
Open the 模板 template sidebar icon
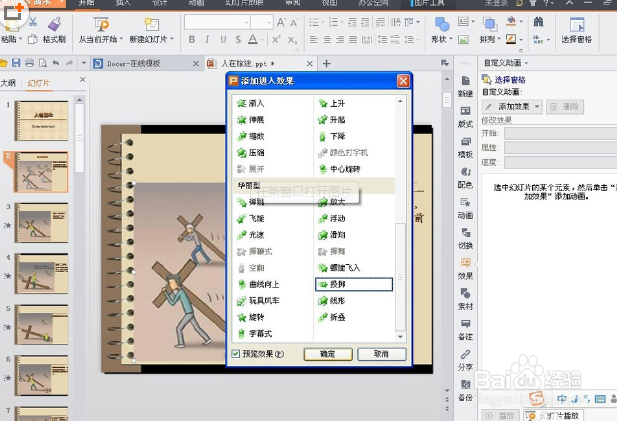(466, 142)
